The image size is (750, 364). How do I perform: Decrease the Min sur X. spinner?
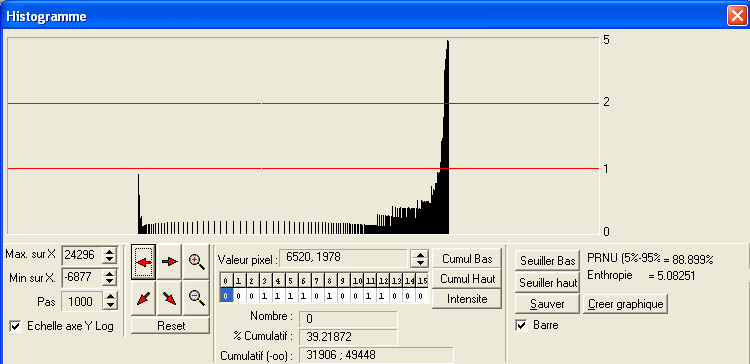110,281
